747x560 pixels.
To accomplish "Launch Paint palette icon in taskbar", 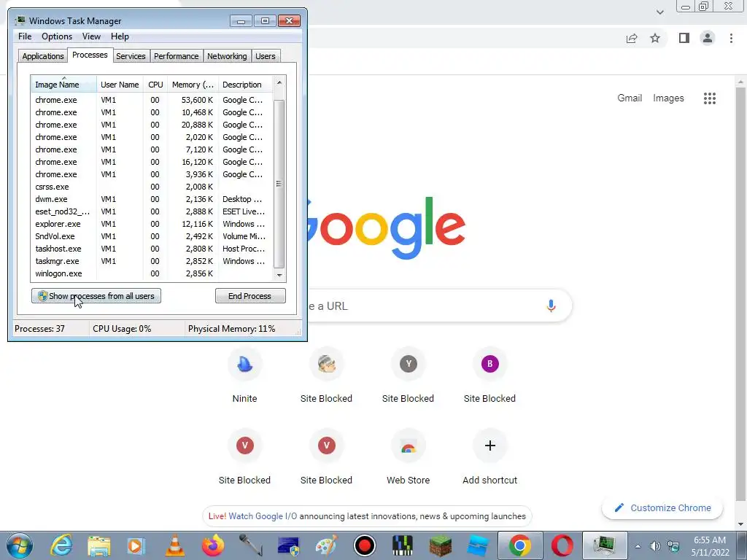I will point(326,545).
